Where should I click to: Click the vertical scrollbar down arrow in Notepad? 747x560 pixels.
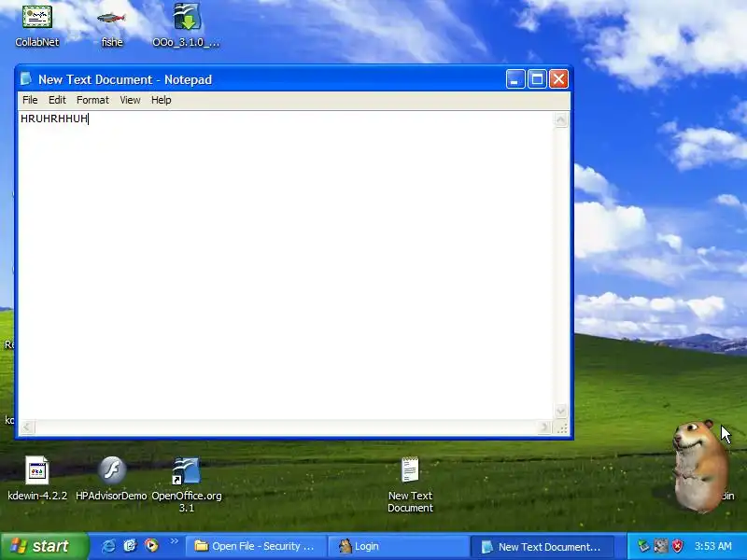tap(561, 411)
